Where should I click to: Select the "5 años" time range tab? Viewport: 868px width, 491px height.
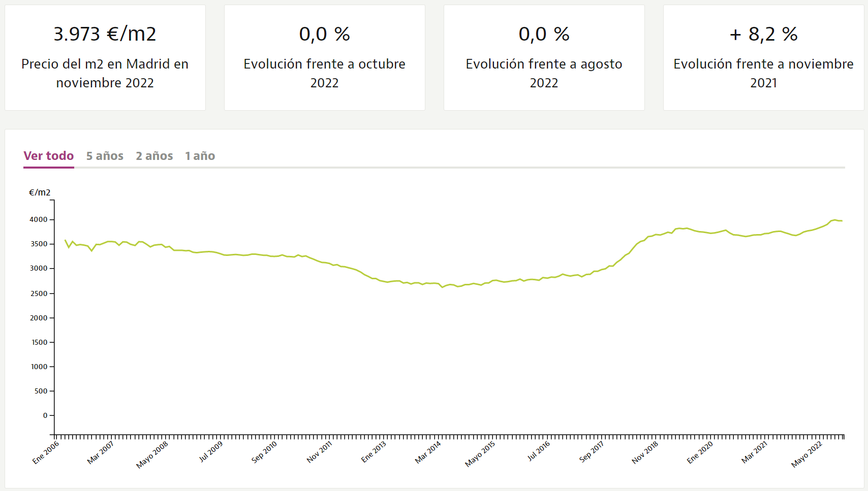pyautogui.click(x=105, y=156)
